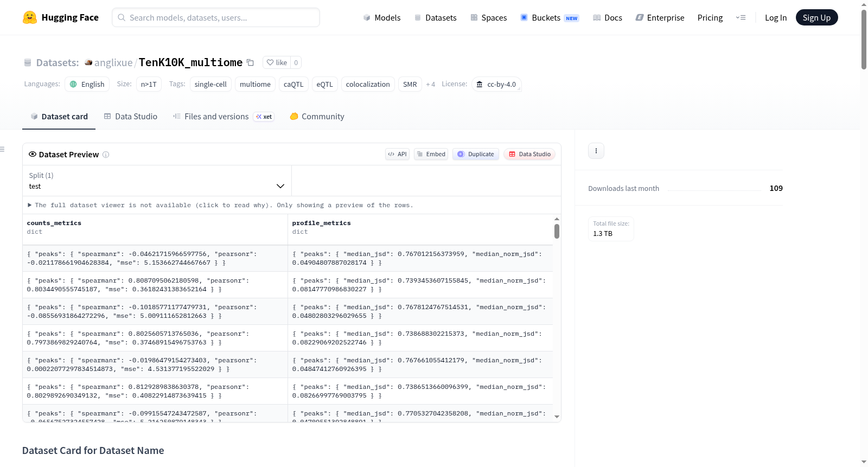Select the n>1T size tag

(149, 84)
